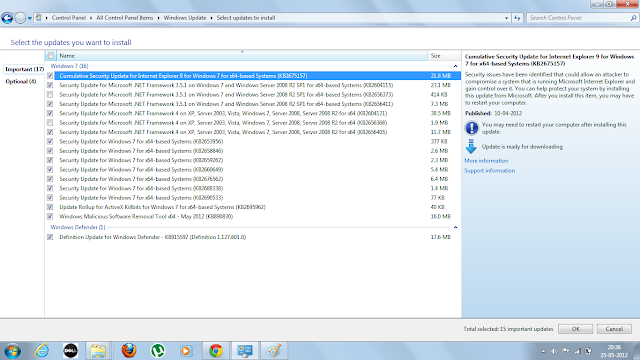Image resolution: width=640 pixels, height=360 pixels.
Task: Open the recent pages dropdown arrow
Action: point(29,18)
